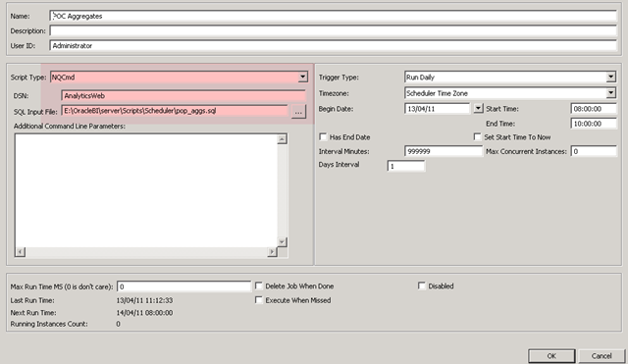
Task: Enable Execute When Missed option
Action: click(x=259, y=300)
